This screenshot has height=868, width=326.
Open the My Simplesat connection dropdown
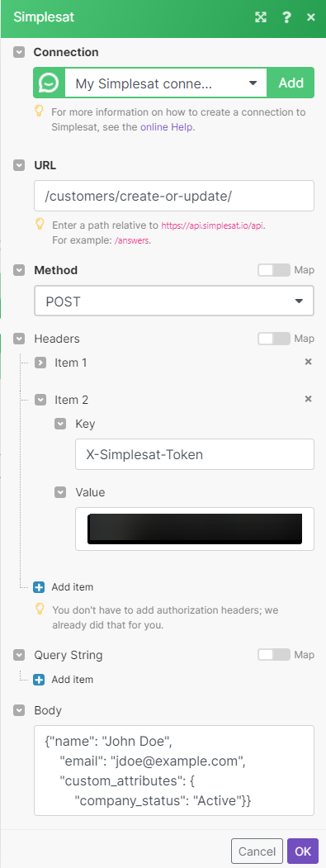click(x=166, y=83)
